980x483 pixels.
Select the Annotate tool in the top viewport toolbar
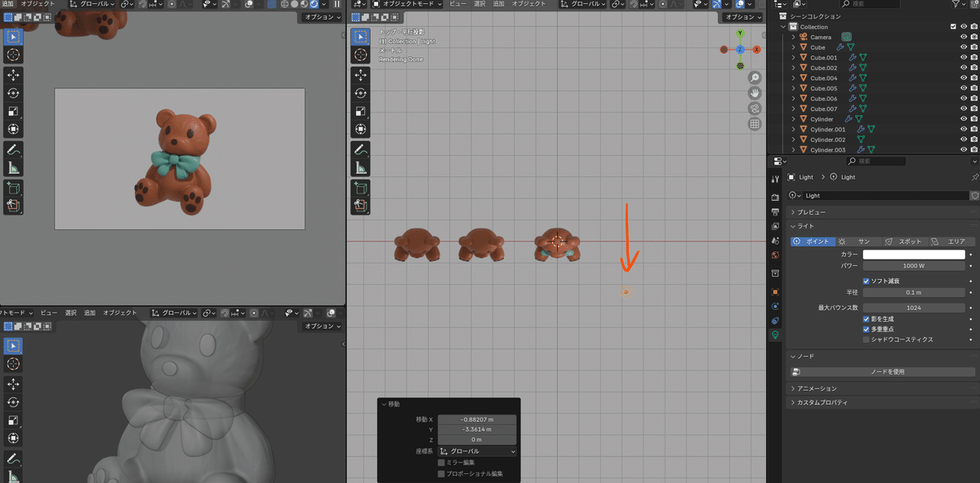360,149
